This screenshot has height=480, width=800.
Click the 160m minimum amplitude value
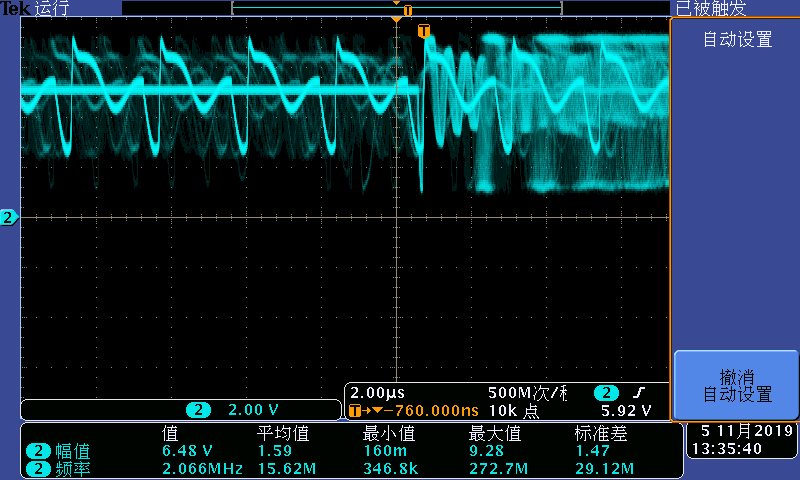(385, 451)
